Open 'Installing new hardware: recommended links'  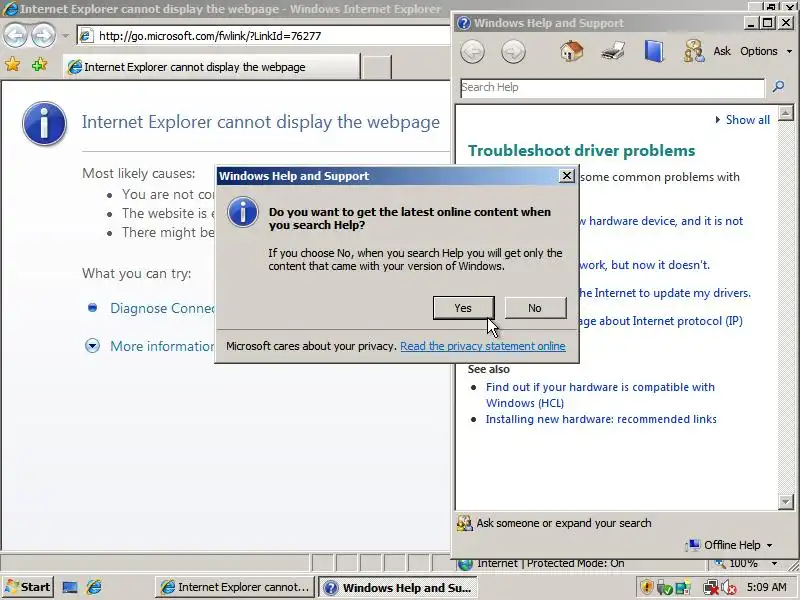(x=601, y=419)
